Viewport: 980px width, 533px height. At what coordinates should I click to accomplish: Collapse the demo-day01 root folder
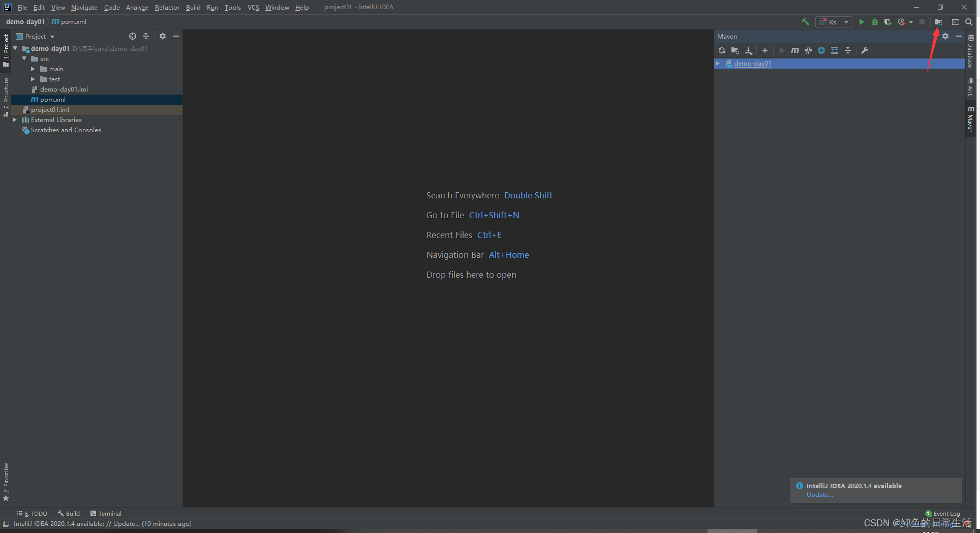15,48
